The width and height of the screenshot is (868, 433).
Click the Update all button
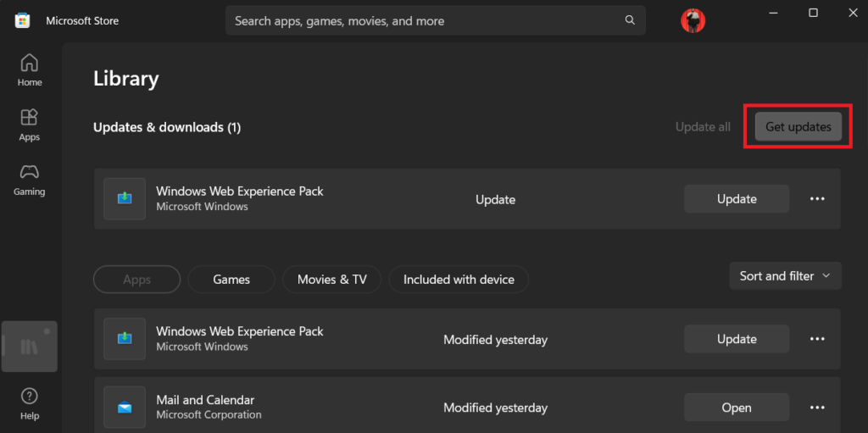(703, 127)
